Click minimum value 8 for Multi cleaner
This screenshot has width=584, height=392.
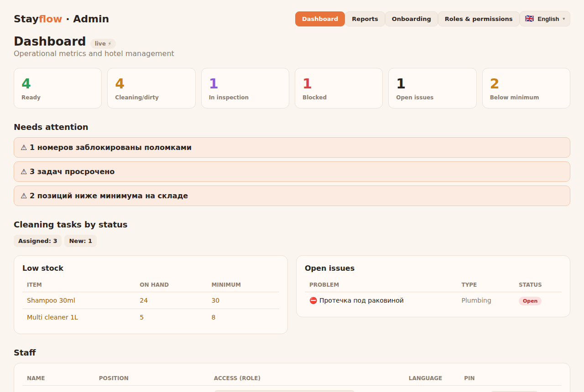(x=214, y=317)
